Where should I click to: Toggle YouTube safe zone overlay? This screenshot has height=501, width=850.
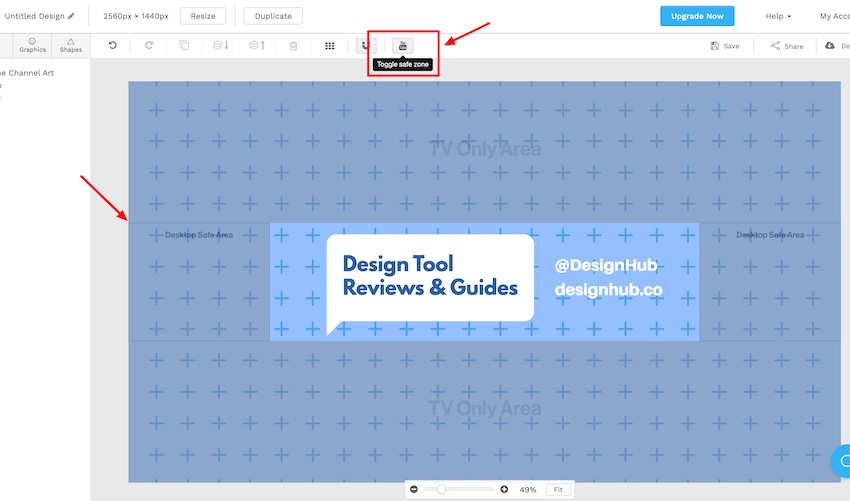403,46
